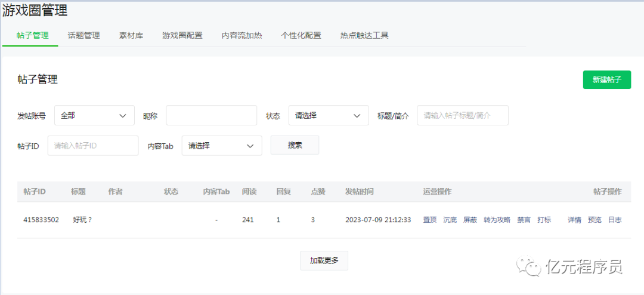Open the 话题管理 tab

[x=84, y=35]
